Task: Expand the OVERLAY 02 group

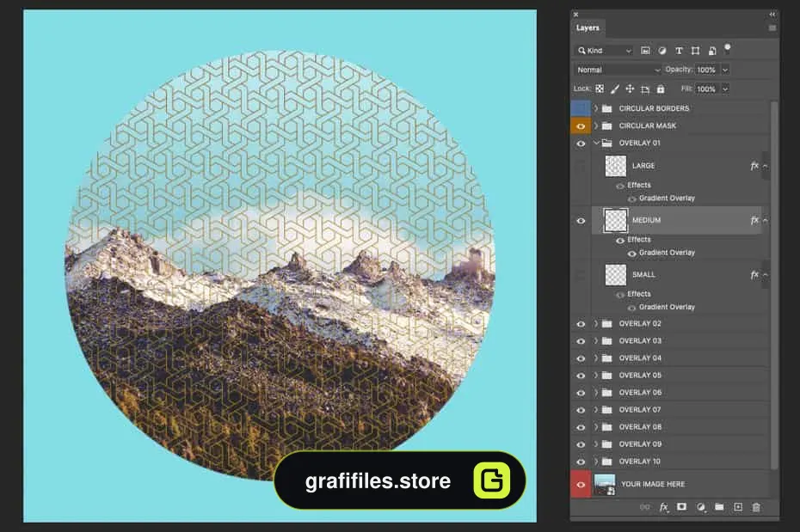Action: [x=596, y=323]
